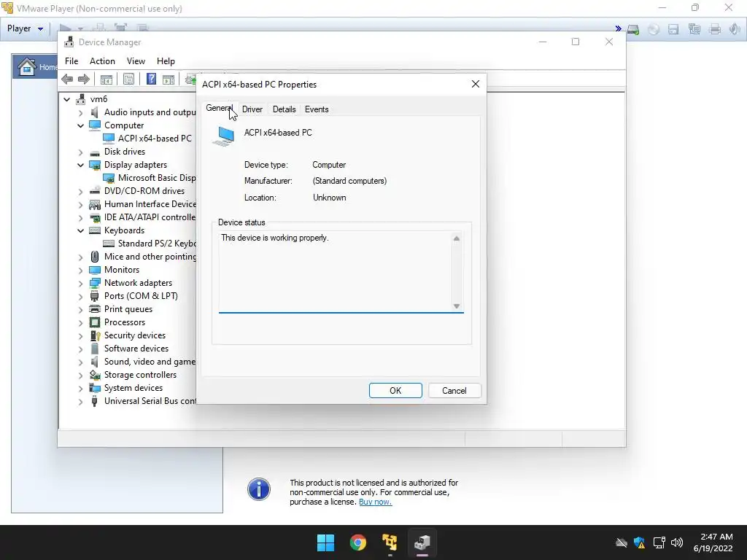
Task: Click the VMware hard disk device icon
Action: [633, 29]
